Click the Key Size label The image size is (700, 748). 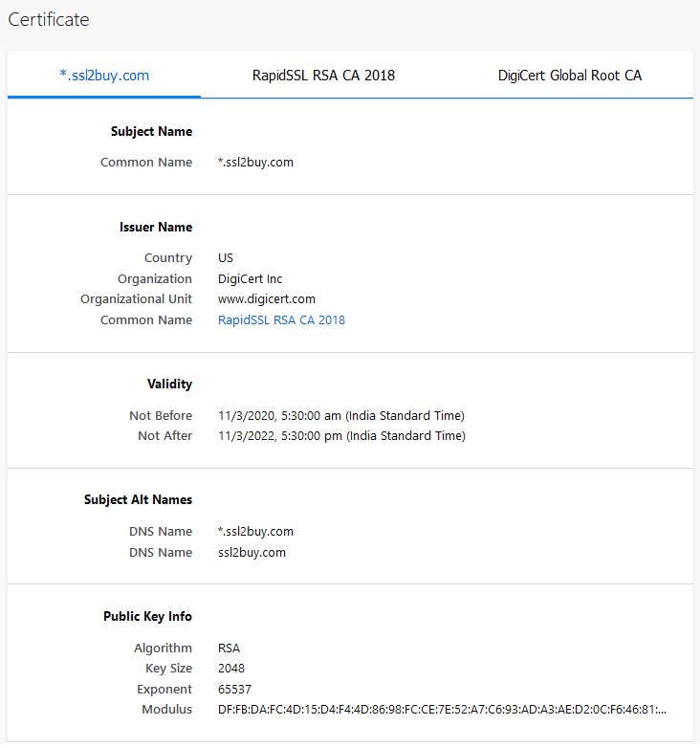pyautogui.click(x=169, y=669)
